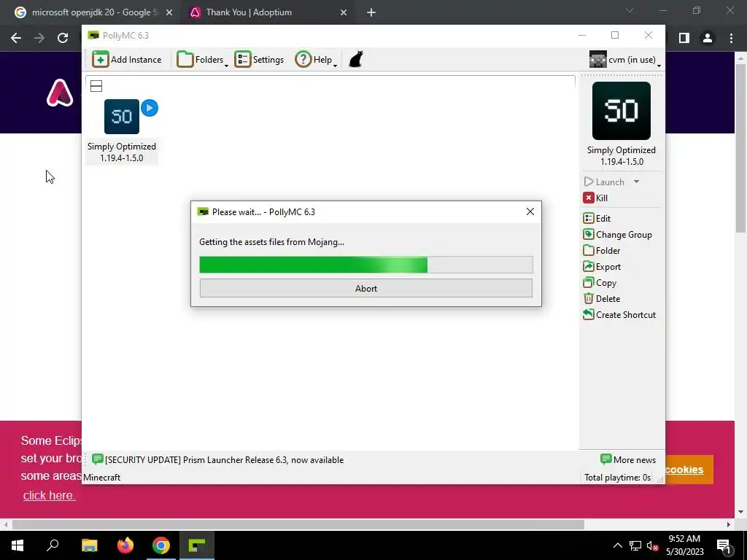747x560 pixels.
Task: Delete the selected instance
Action: point(602,298)
